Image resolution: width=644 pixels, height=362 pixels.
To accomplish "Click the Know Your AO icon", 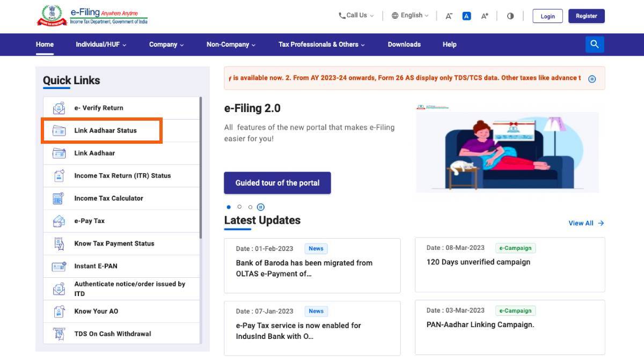I will click(x=58, y=311).
